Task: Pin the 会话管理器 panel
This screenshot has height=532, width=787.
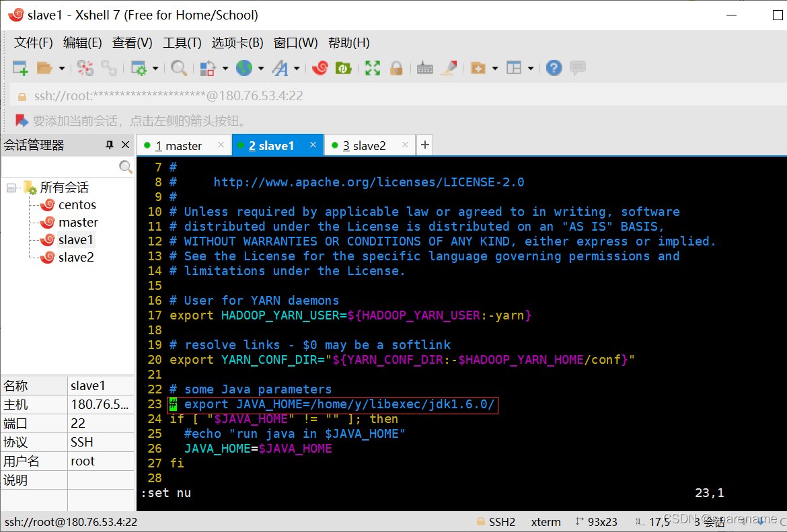Action: point(110,145)
